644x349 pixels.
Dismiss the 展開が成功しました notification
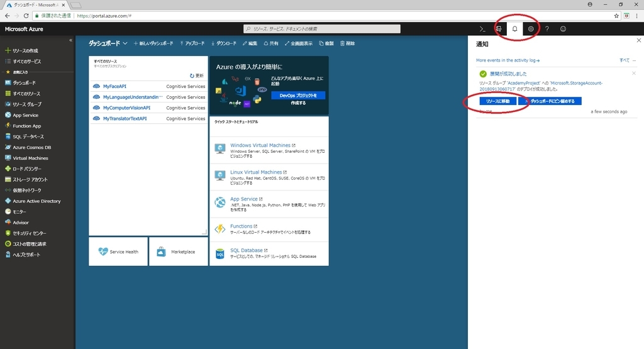(634, 73)
